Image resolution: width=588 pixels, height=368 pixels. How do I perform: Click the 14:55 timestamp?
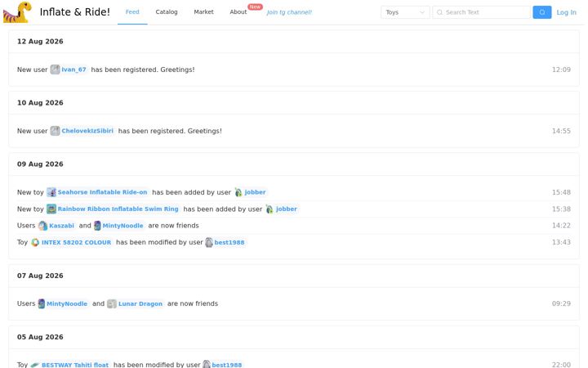[561, 131]
